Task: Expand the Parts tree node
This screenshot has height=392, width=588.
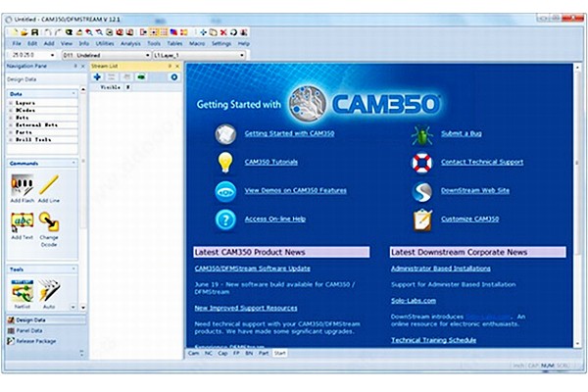Action: (x=11, y=132)
